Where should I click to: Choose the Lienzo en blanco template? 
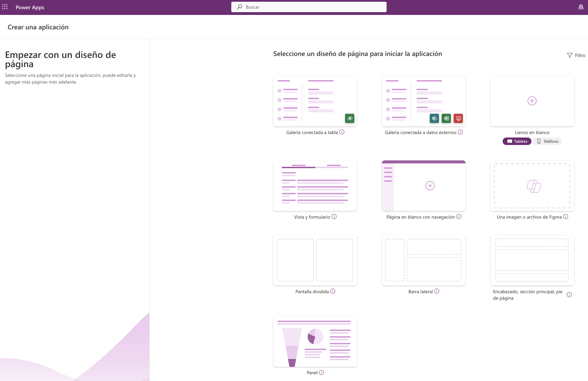(x=532, y=101)
